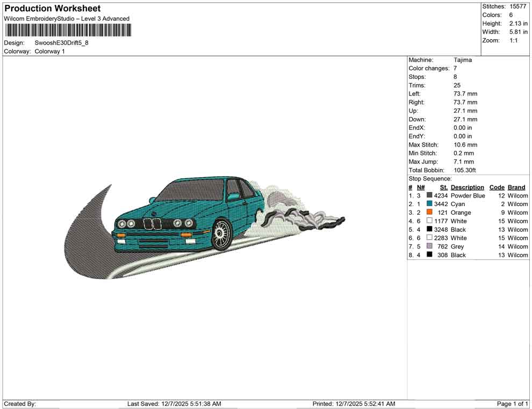Viewport: 532px width, 409px height.
Task: Click the final Black swatch on stop 8
Action: [x=429, y=255]
